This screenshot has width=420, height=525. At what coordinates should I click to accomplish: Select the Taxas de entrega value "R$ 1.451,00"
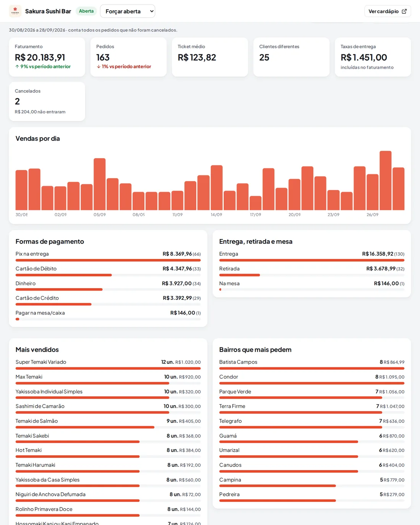[364, 57]
